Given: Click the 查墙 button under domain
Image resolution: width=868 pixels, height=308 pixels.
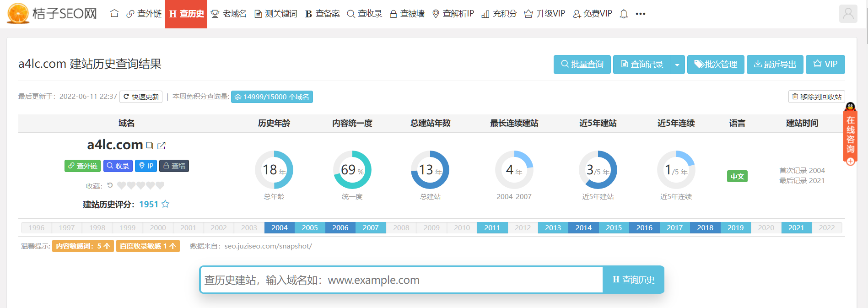Looking at the screenshot, I should click(x=174, y=166).
